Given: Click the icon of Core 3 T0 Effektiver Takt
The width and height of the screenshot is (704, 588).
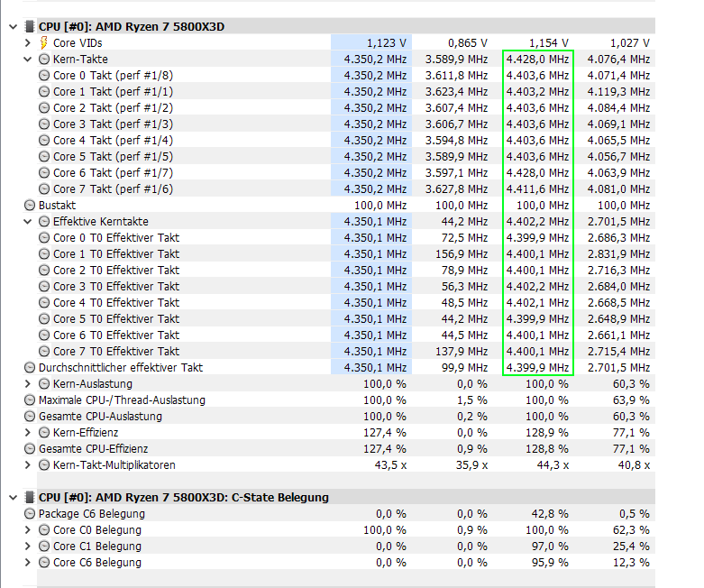Looking at the screenshot, I should [44, 286].
